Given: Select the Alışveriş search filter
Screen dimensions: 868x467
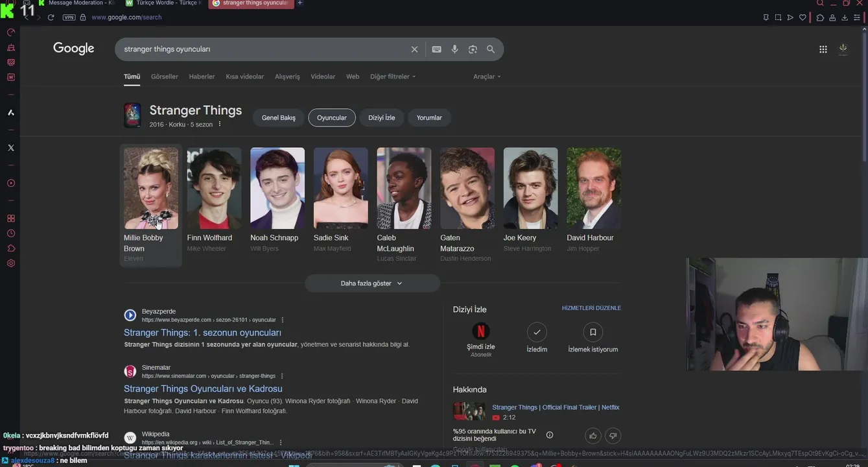Looking at the screenshot, I should pos(287,77).
